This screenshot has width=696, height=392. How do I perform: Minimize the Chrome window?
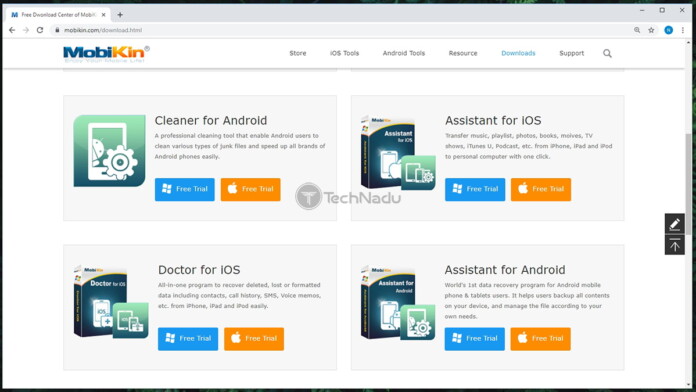click(642, 10)
